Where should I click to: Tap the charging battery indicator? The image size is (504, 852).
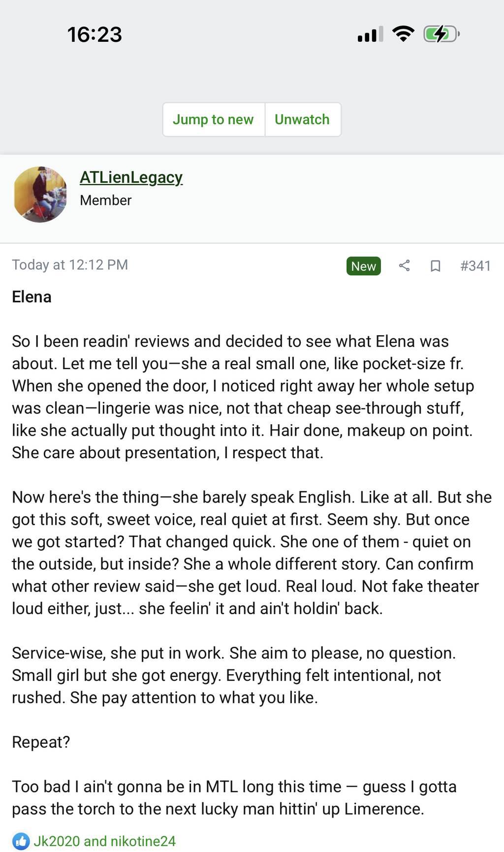(x=441, y=34)
